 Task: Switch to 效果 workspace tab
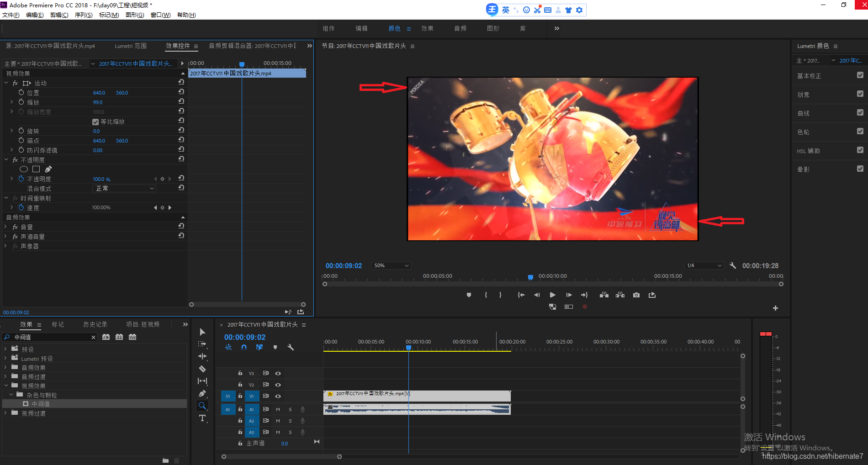(x=427, y=28)
